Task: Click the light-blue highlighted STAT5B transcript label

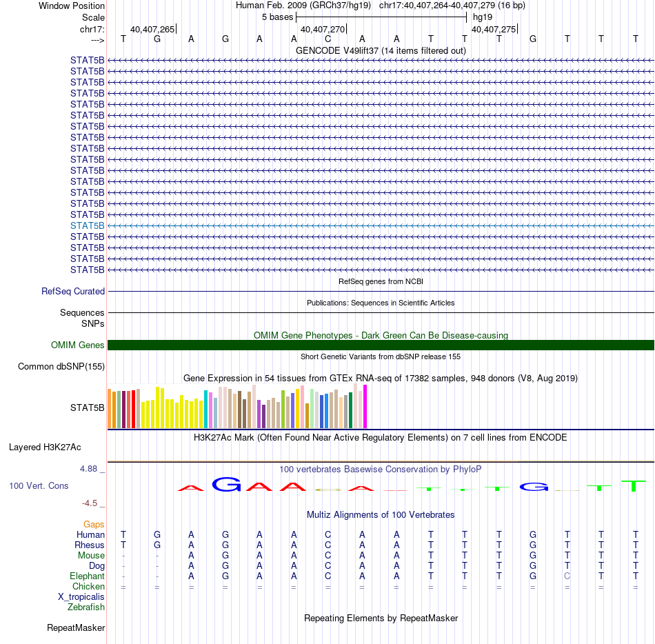Action: [87, 225]
